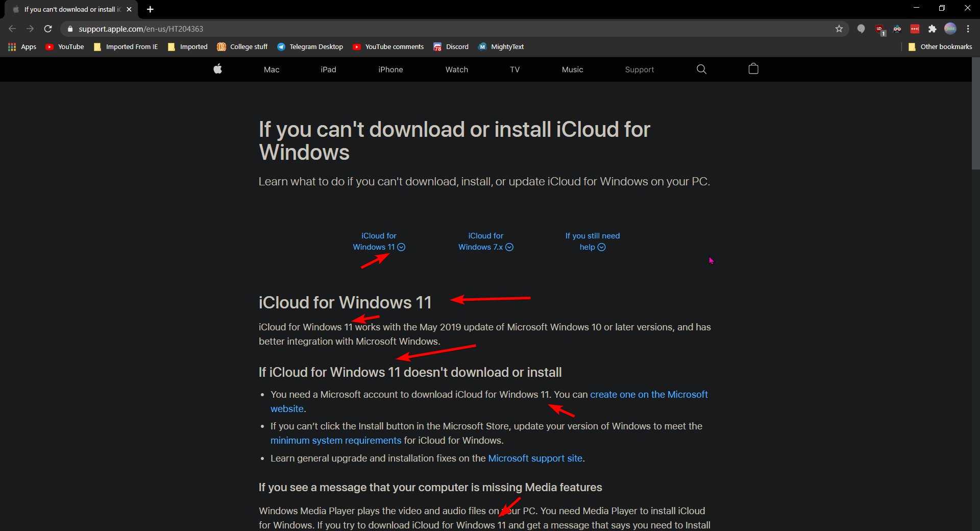Open the iPhone section in Apple navigation
The height and width of the screenshot is (531, 980).
coord(390,69)
